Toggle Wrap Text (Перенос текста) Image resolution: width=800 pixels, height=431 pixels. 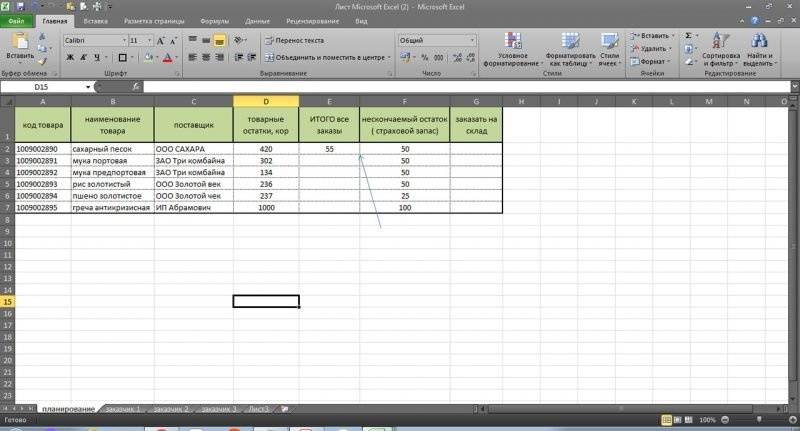coord(293,41)
